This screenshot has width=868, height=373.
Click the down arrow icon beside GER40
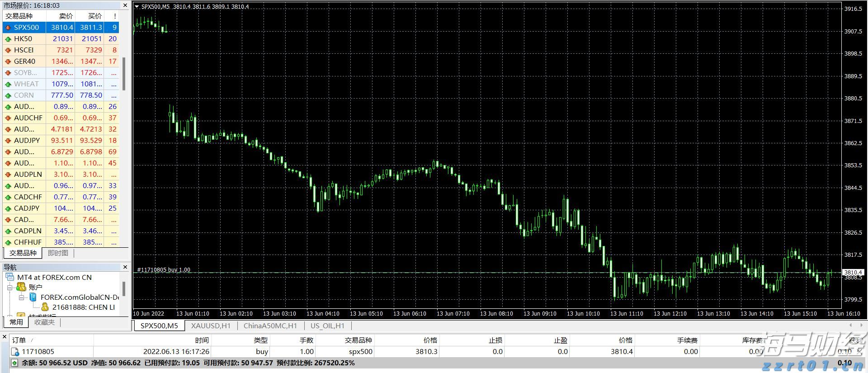[8, 61]
